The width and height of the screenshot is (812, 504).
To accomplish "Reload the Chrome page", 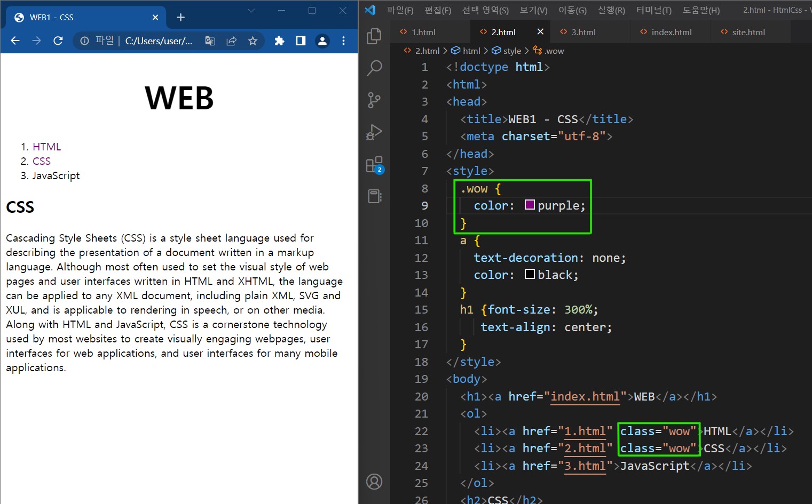I will pos(58,41).
